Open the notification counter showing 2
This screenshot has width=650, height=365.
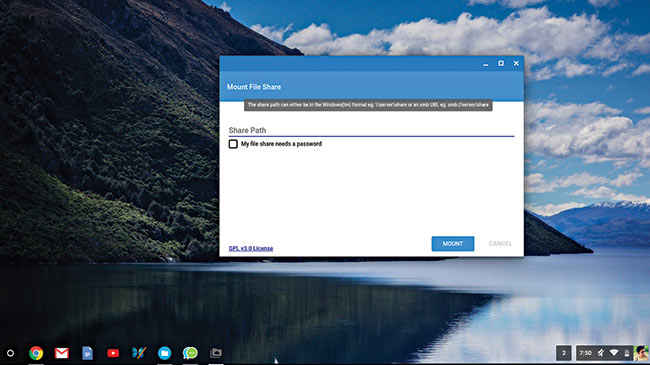[x=563, y=353]
